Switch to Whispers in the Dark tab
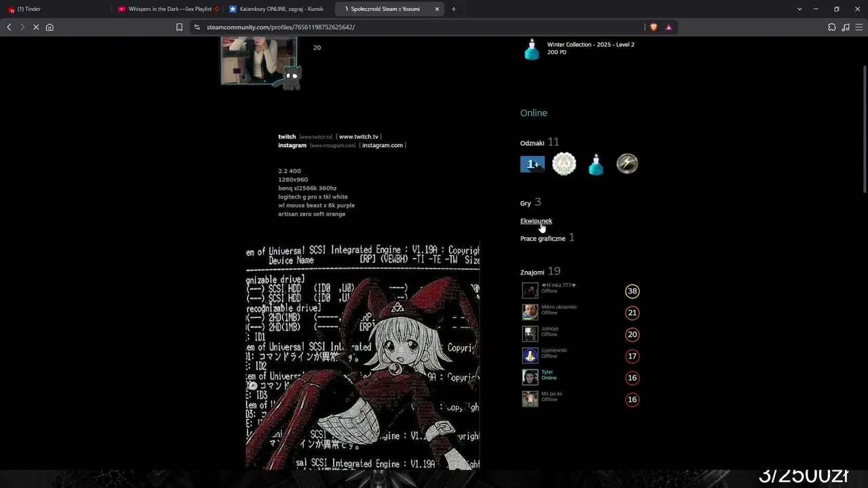The height and width of the screenshot is (488, 868). click(x=167, y=9)
